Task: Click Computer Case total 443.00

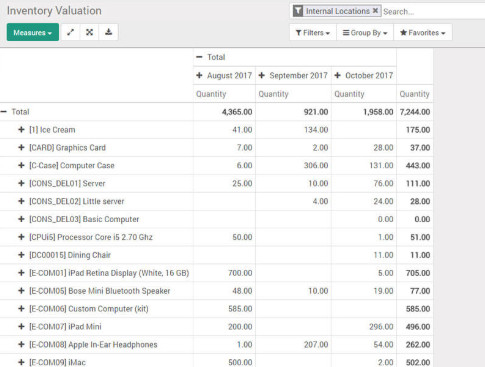Action: coord(418,165)
